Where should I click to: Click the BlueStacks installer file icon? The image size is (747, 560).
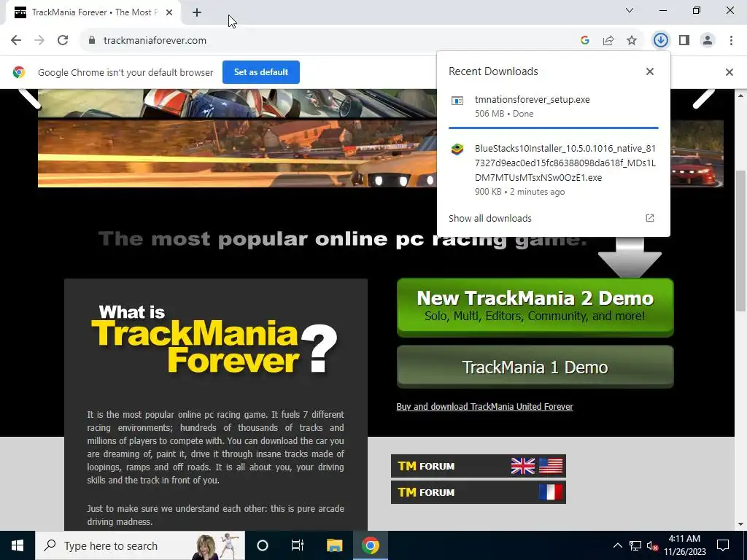(457, 149)
